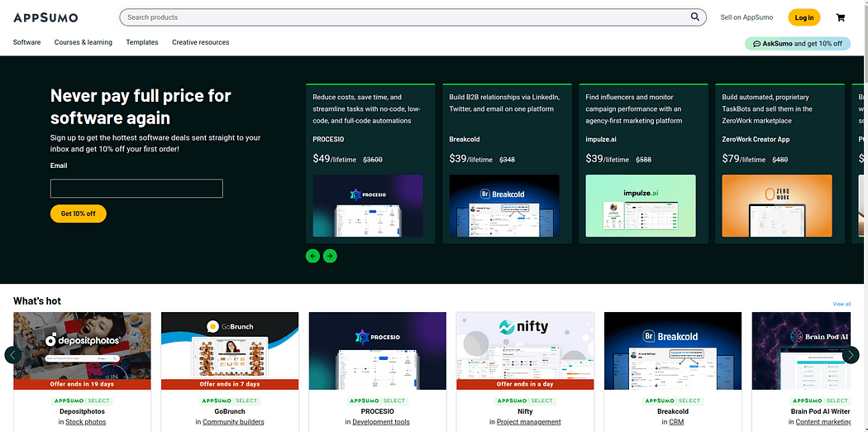Open ZeroWork hero deal thumbnail
868x432 pixels.
point(777,205)
